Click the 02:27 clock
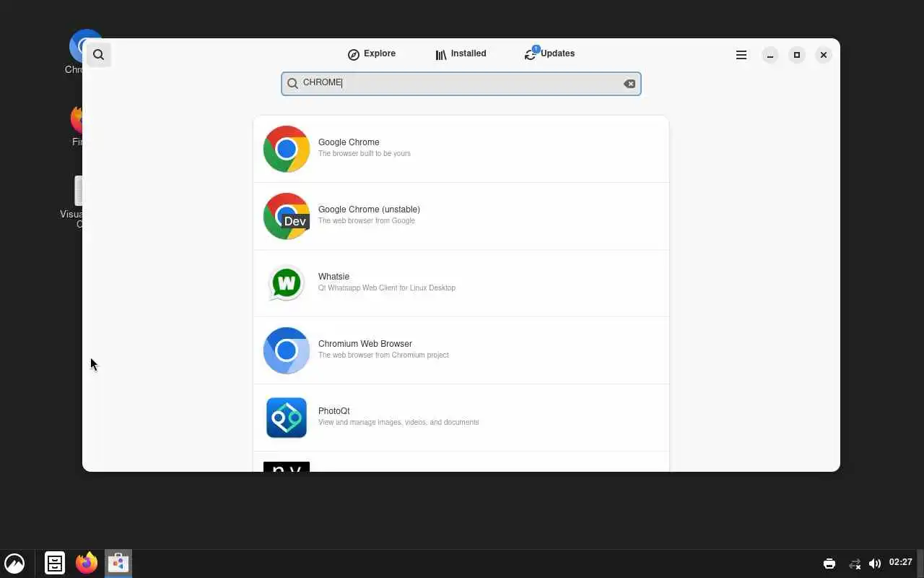Image resolution: width=924 pixels, height=578 pixels. pos(900,562)
